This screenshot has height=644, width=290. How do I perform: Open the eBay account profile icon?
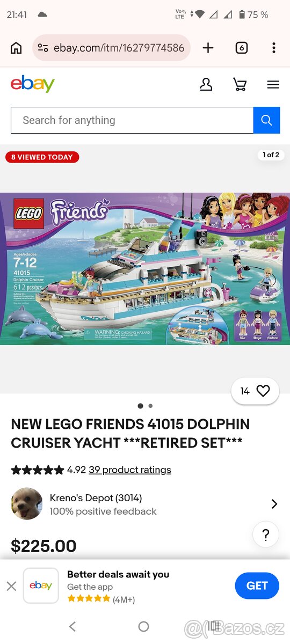tap(206, 84)
